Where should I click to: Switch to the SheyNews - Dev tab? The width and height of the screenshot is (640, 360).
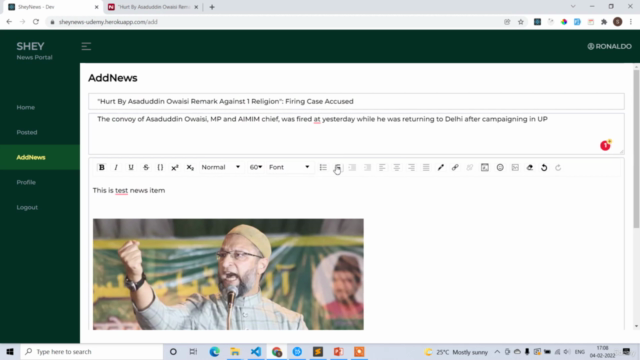[53, 7]
